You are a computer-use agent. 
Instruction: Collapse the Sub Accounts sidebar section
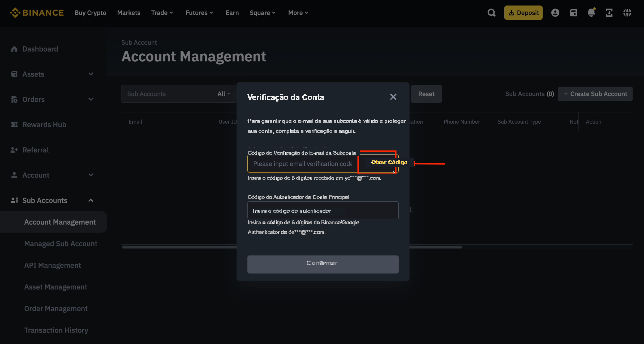coord(91,200)
